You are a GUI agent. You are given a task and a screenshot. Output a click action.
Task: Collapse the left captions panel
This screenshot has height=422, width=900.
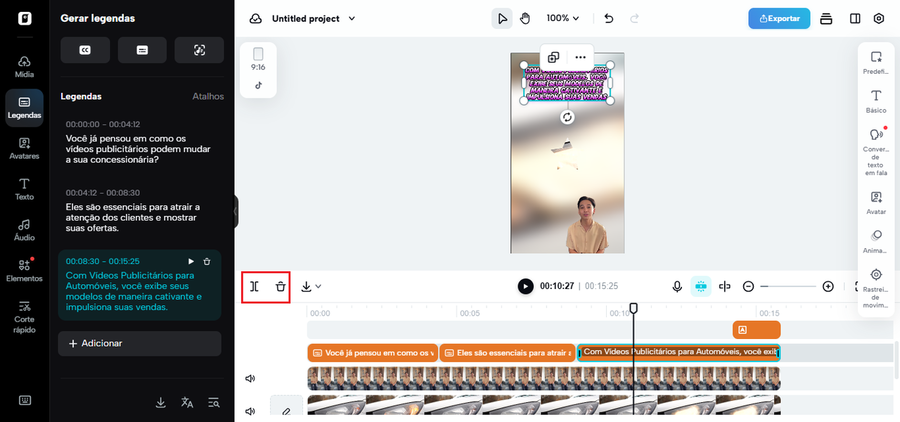[x=235, y=211]
